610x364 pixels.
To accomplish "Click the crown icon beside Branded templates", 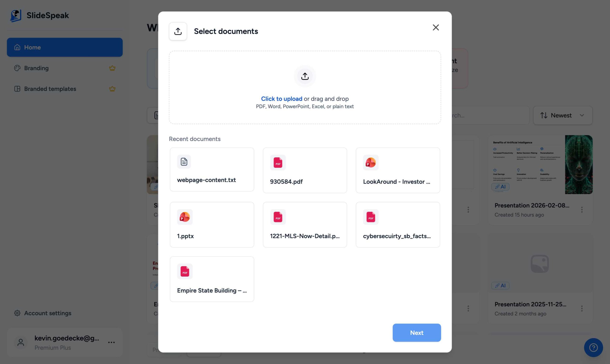I will pyautogui.click(x=112, y=89).
